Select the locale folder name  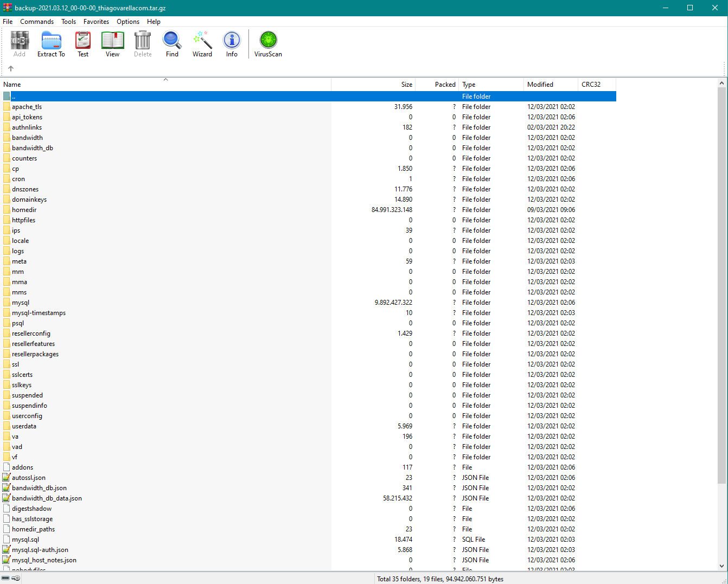click(x=21, y=241)
